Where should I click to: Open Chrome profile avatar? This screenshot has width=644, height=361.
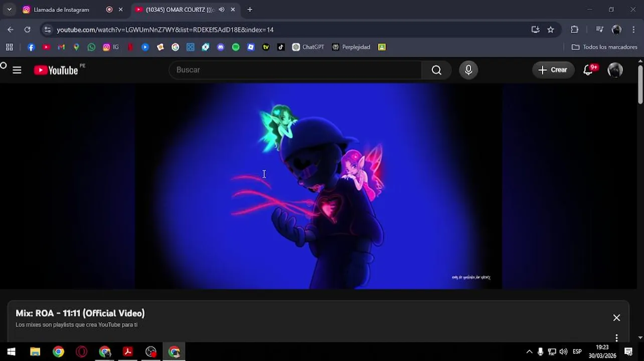(616, 30)
